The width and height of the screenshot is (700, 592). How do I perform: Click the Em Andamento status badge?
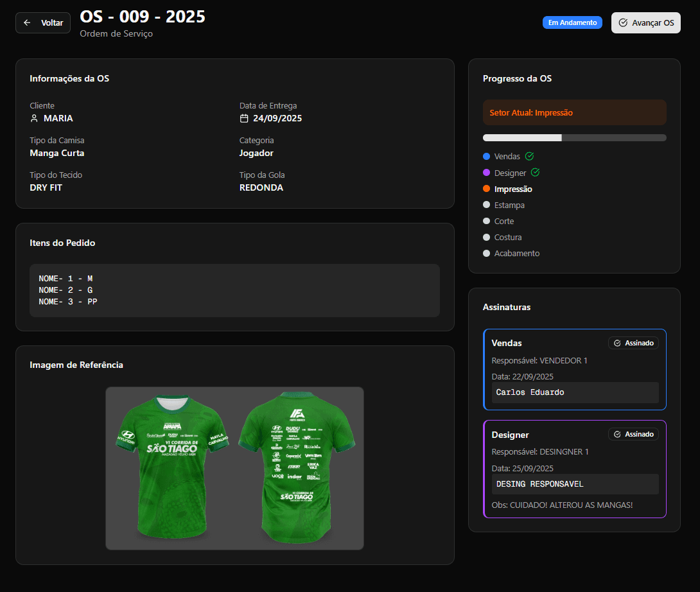pos(572,22)
